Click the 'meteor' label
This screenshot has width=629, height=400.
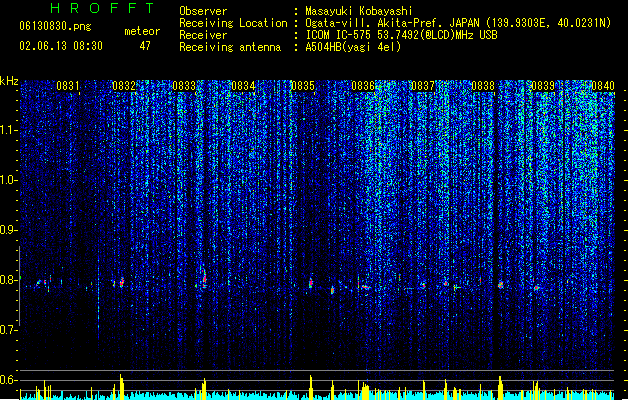point(142,31)
